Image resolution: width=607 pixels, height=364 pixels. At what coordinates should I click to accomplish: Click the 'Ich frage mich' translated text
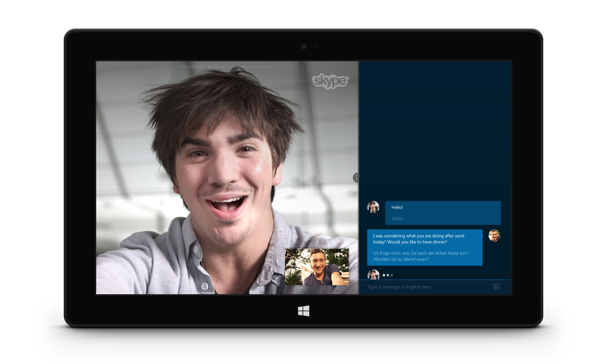(x=420, y=253)
